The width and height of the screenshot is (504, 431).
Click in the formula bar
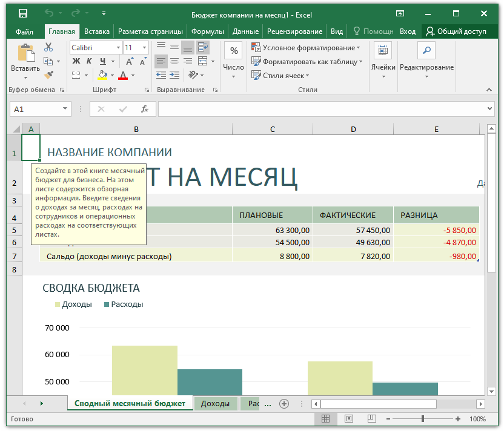322,109
